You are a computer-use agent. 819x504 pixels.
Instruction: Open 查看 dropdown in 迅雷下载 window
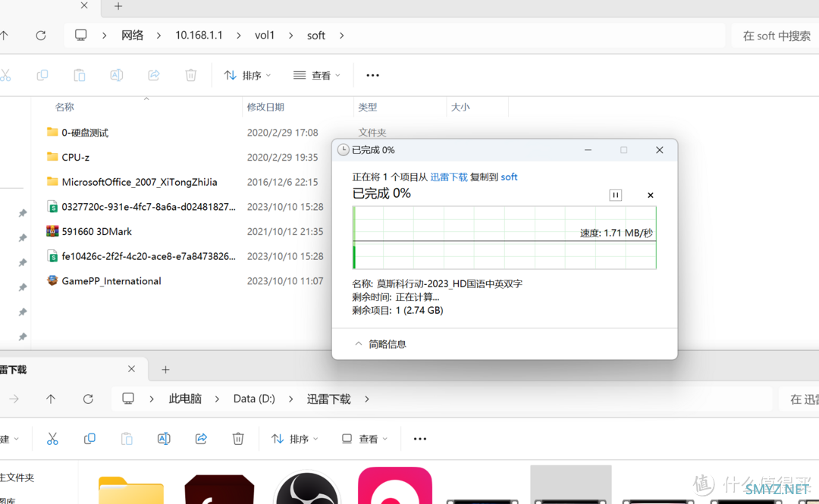click(x=365, y=439)
